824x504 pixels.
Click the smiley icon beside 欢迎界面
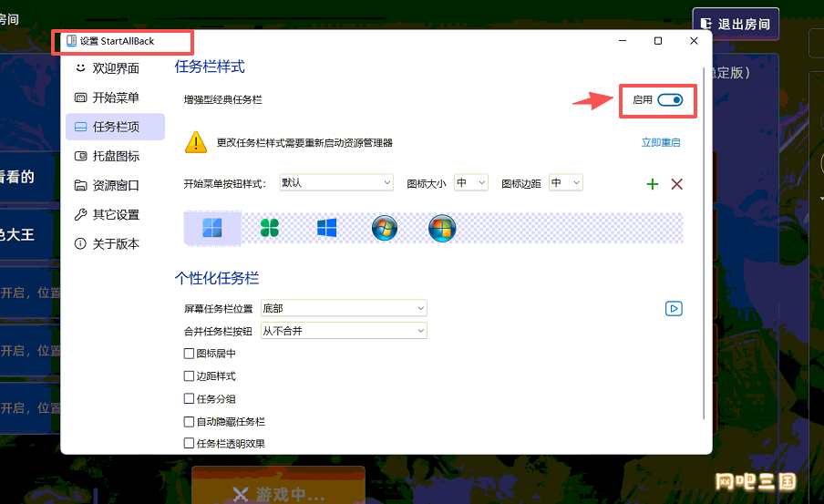tap(80, 67)
